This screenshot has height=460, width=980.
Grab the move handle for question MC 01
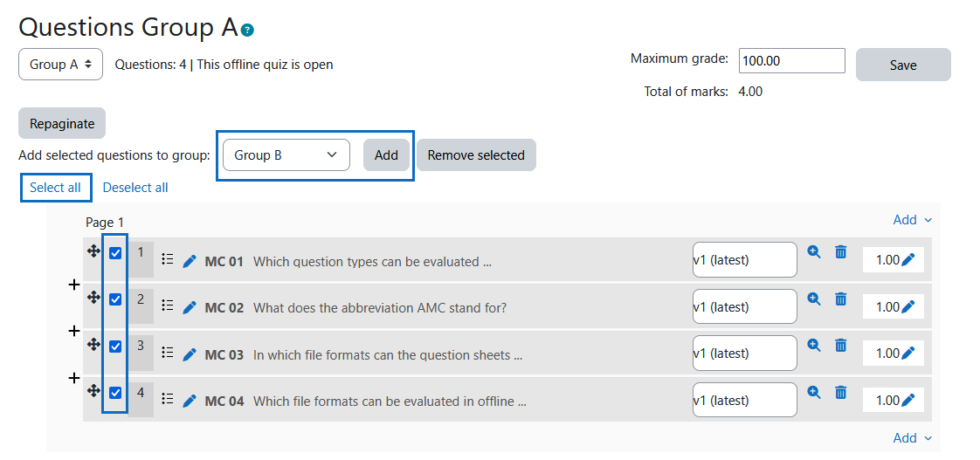pos(93,251)
